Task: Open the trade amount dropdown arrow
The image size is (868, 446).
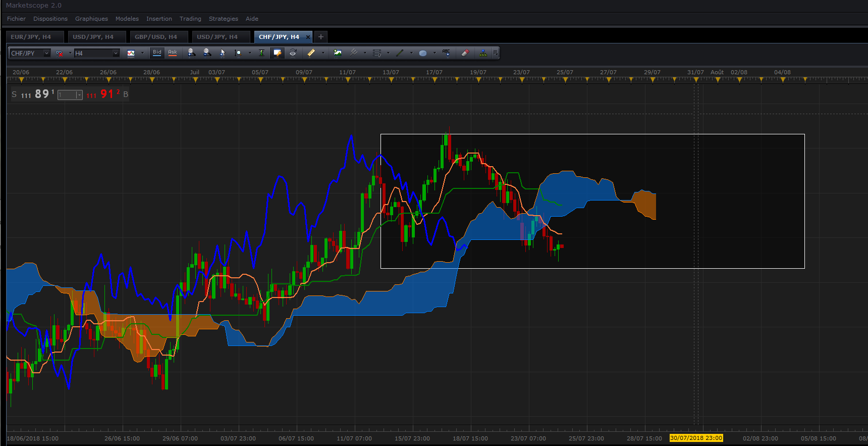Action: [x=79, y=95]
